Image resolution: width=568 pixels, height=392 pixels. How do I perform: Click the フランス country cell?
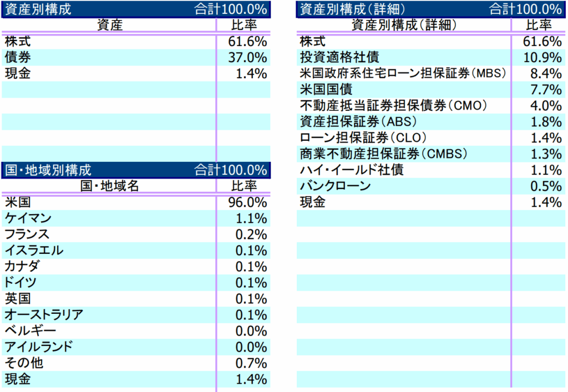point(27,235)
